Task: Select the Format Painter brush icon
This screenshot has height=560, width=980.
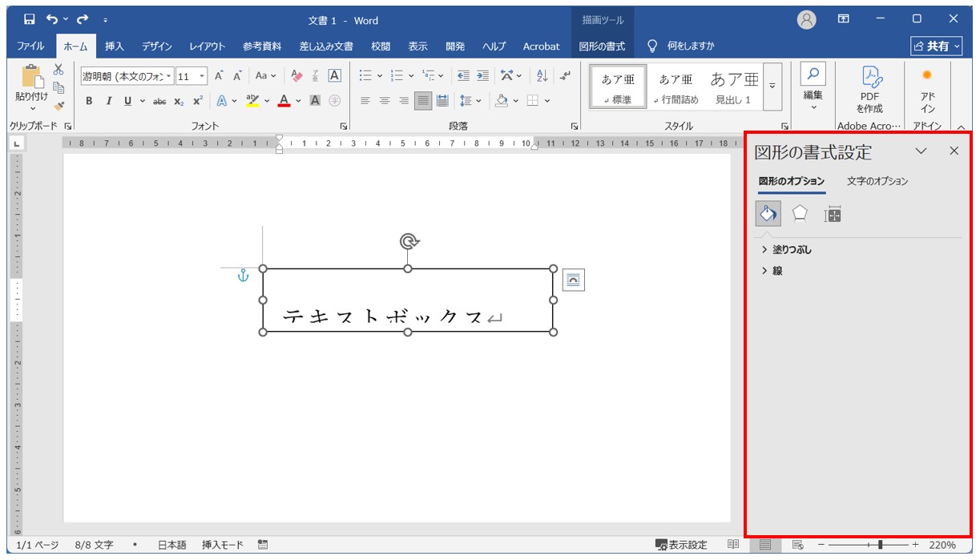Action: [58, 105]
